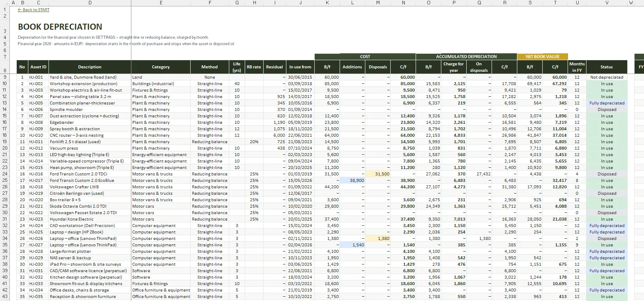Select the ACCUMULATED DEPRECIATION group header

click(x=466, y=56)
